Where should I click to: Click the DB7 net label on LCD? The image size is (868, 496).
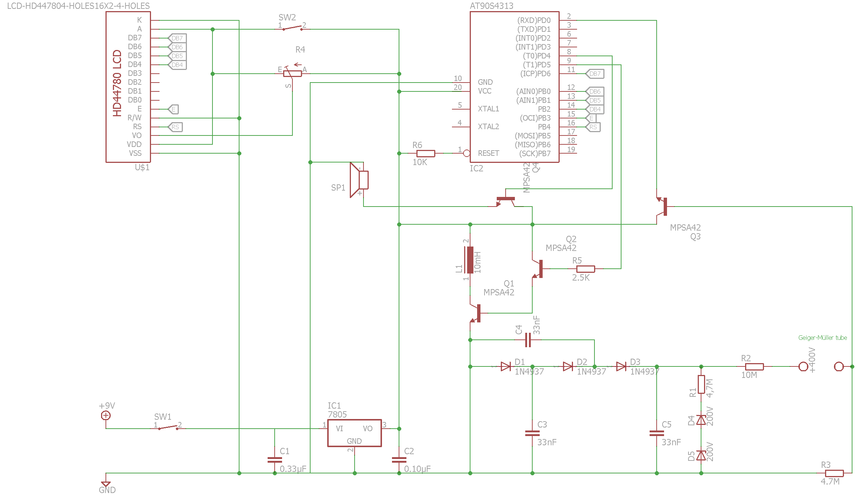[177, 38]
